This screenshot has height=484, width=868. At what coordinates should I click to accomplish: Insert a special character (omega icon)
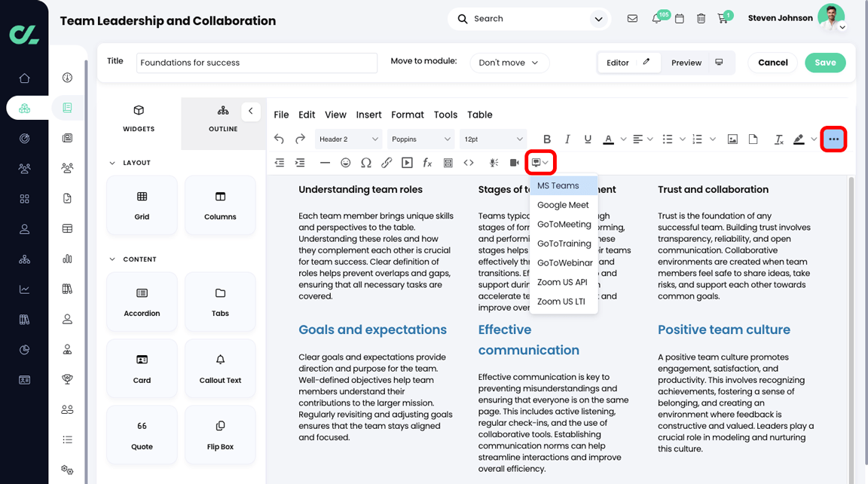coord(366,162)
